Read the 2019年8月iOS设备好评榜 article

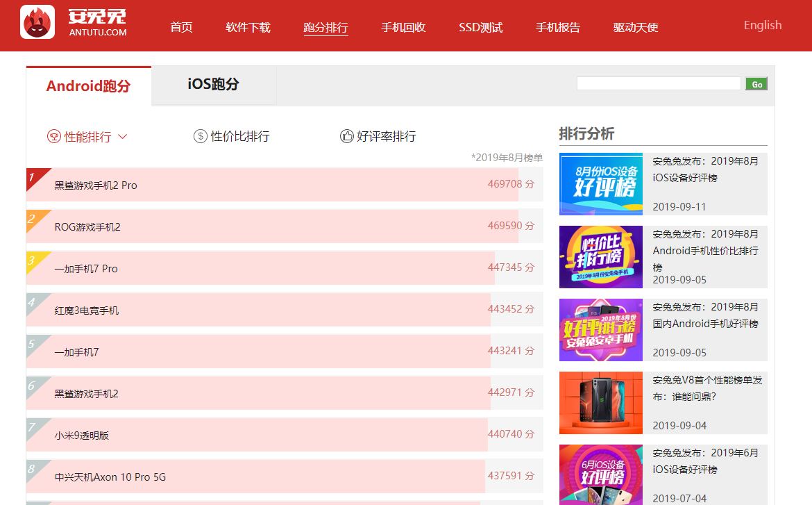click(705, 169)
